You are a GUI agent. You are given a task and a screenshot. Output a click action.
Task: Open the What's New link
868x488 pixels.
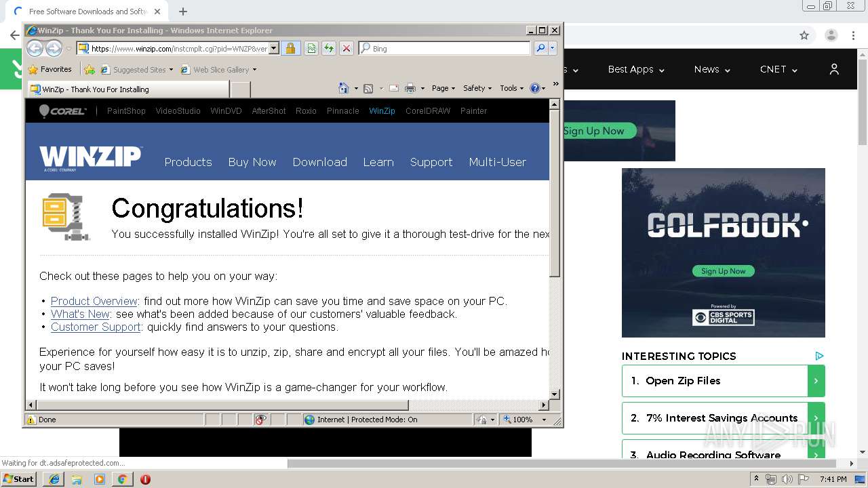pyautogui.click(x=80, y=314)
